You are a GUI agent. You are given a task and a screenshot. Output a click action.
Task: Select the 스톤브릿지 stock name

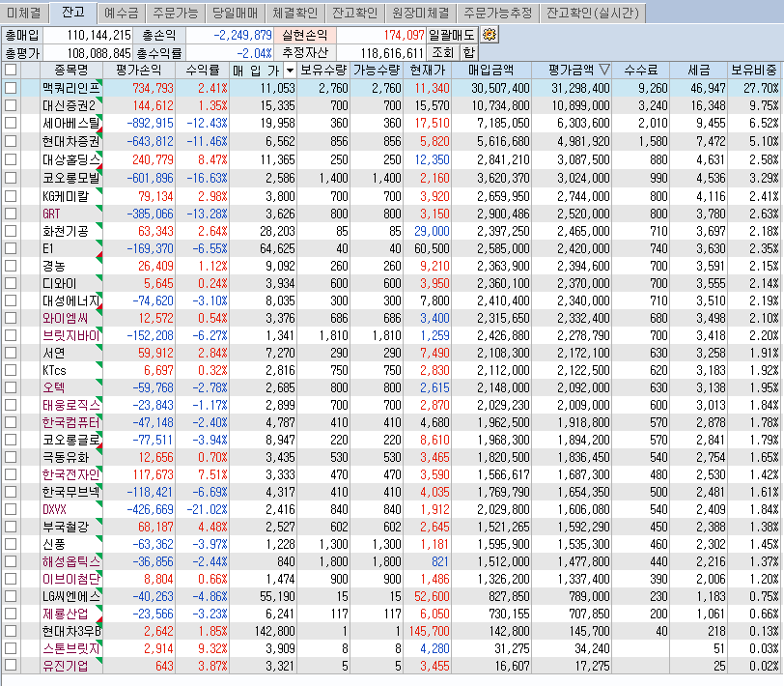[x=71, y=648]
